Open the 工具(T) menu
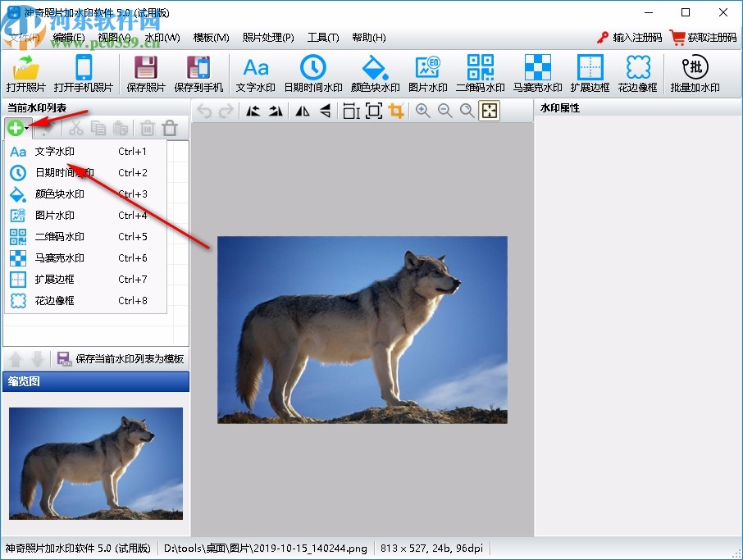Screen dimensions: 743x560 [x=323, y=38]
